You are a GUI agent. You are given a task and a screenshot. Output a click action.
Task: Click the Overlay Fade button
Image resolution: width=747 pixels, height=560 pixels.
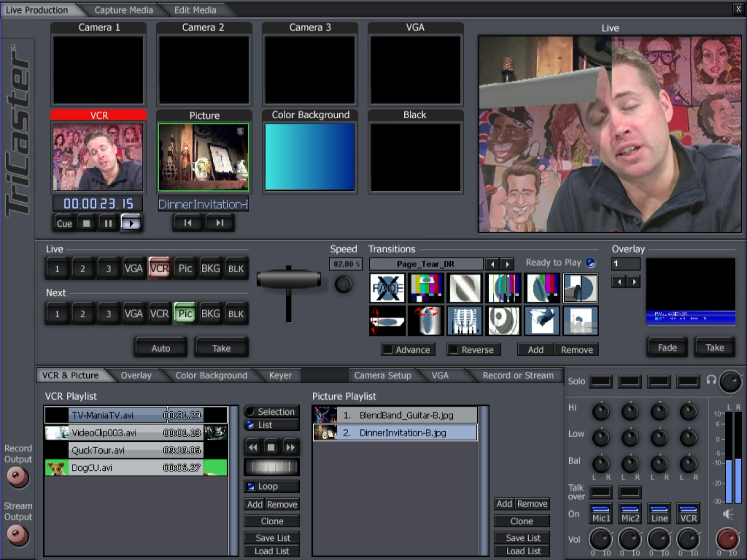click(667, 347)
